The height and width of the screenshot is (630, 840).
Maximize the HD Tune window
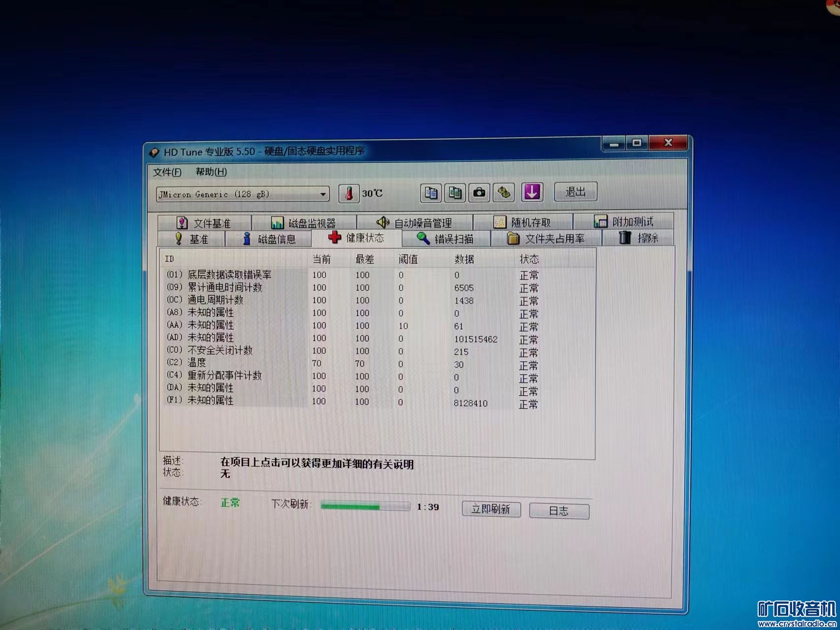(x=637, y=143)
